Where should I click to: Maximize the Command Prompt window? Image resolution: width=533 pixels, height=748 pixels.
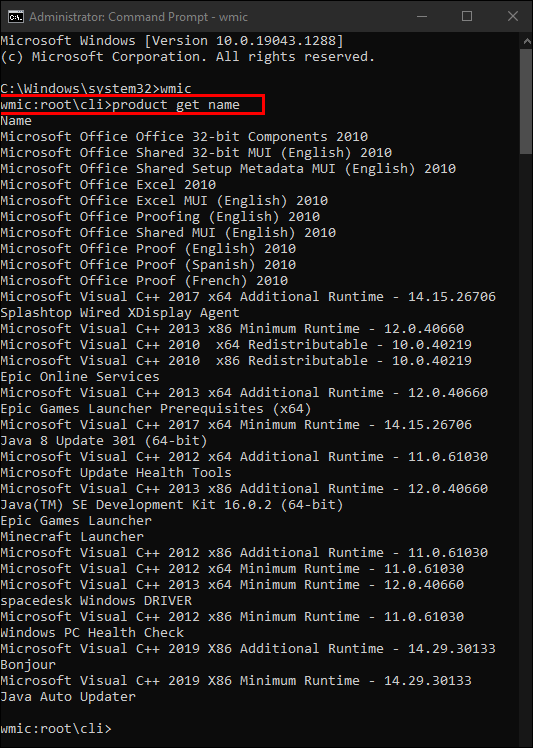point(467,16)
